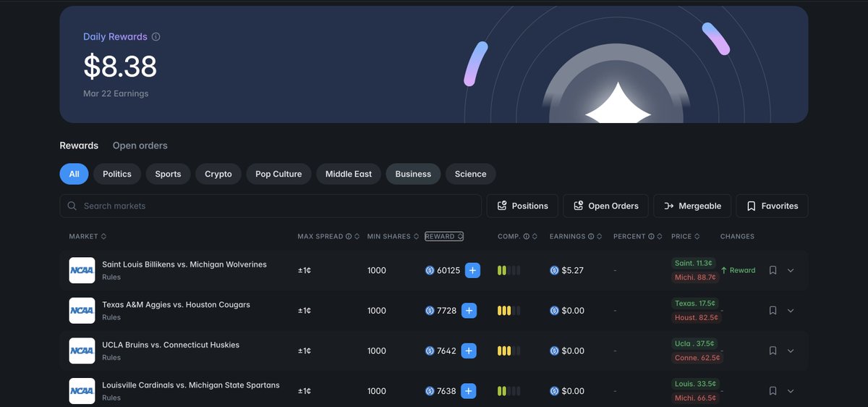
Task: Filter markets by Middle East
Action: click(x=349, y=174)
